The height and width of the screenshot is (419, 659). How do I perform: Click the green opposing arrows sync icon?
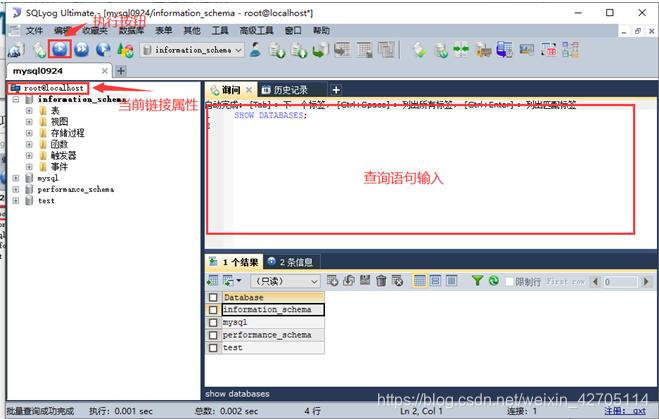pos(461,50)
